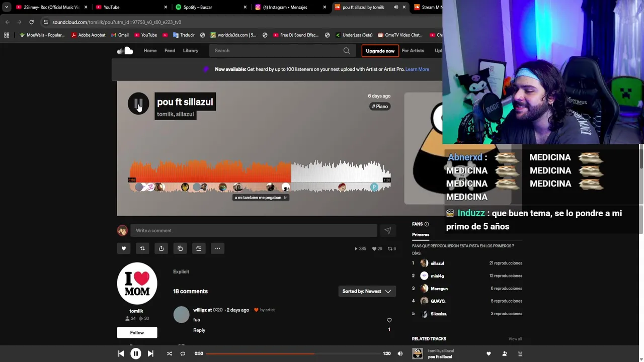Screen dimensions: 644x362
Task: Reply to willigz's comment
Action: click(x=199, y=330)
